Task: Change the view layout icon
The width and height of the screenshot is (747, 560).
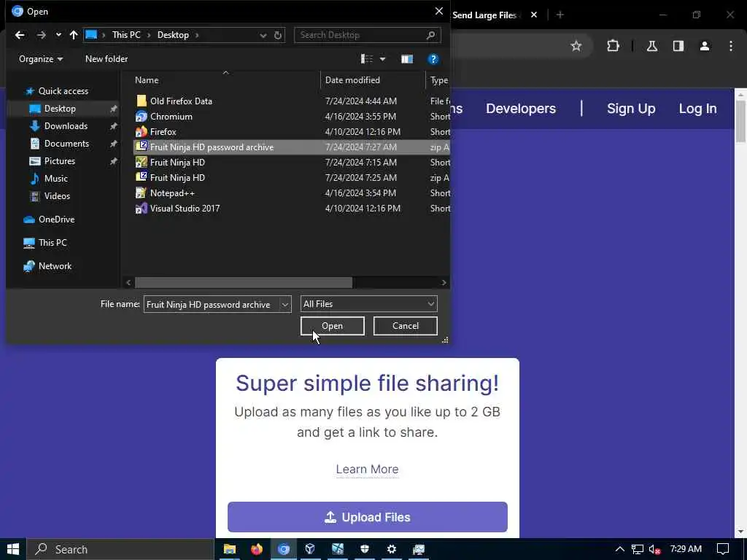Action: [x=367, y=59]
